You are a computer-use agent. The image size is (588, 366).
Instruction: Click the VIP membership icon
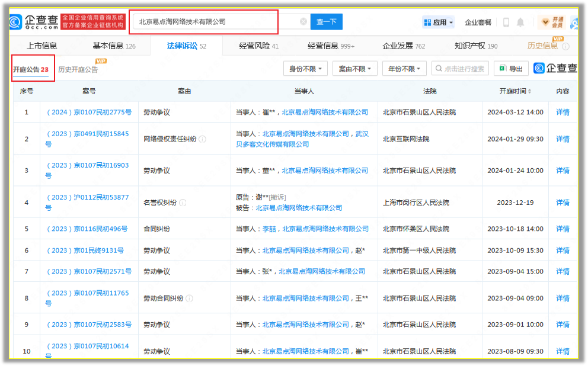552,22
